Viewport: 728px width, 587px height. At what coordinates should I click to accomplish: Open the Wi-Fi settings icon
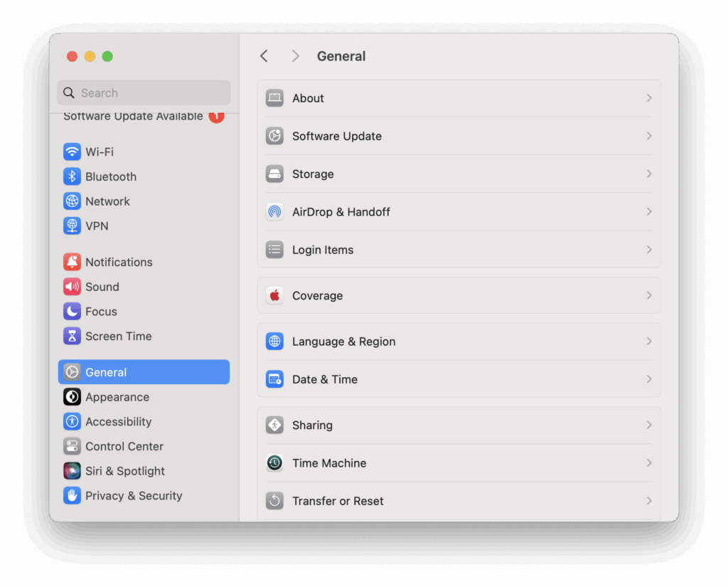click(72, 152)
